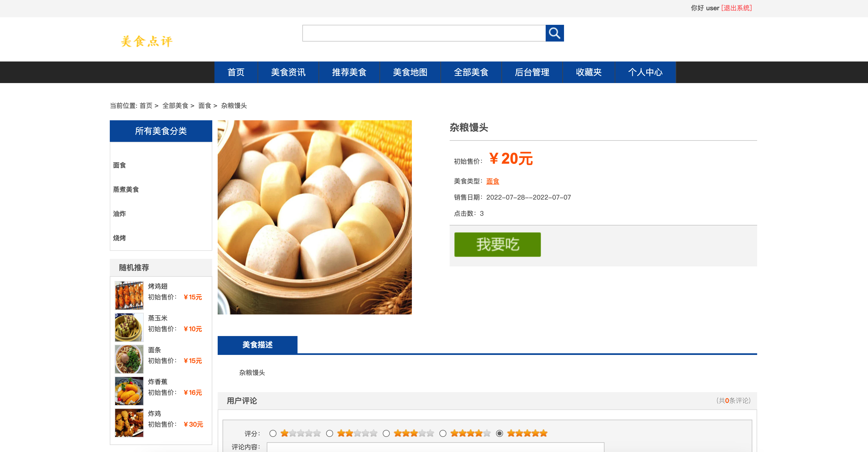868x452 pixels.
Task: Click the 面食 food type link
Action: pos(492,181)
